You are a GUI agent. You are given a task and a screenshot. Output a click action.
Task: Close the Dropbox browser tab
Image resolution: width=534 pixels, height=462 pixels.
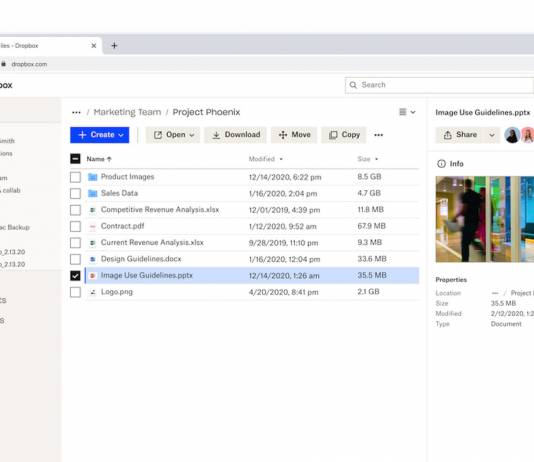94,46
